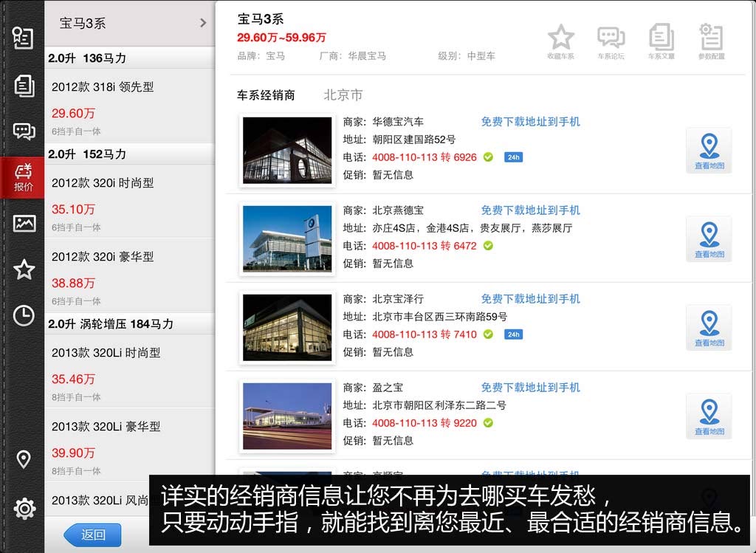This screenshot has height=553, width=756.
Task: Tap green verified check beside extension 6472
Action: click(489, 246)
